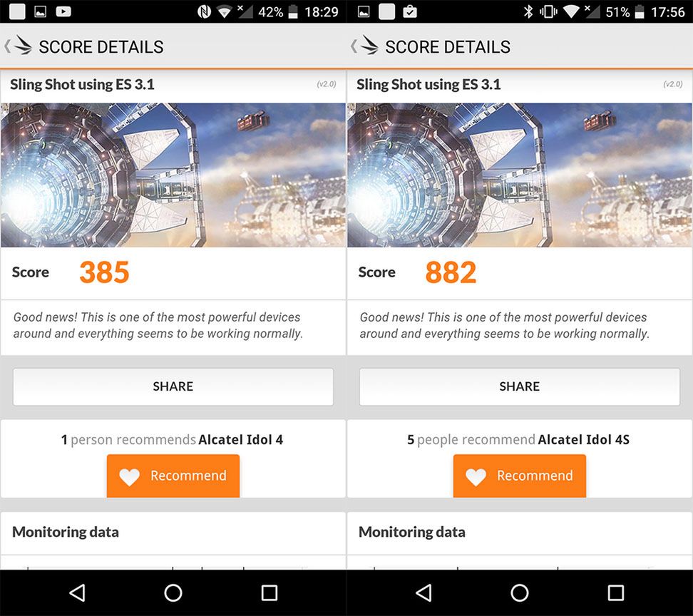Tap recent apps square on left phone
This screenshot has width=693, height=616.
tap(269, 593)
